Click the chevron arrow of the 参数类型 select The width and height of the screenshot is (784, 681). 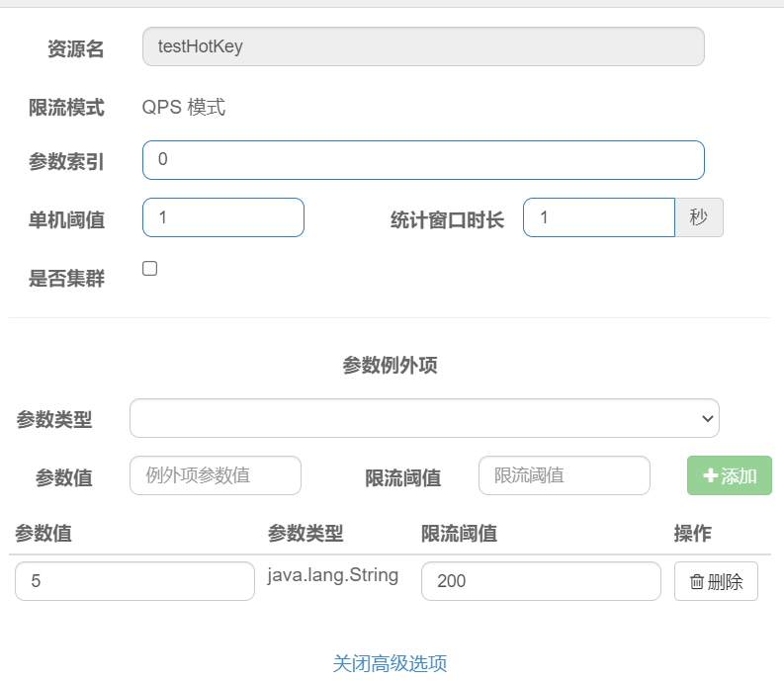pos(707,418)
